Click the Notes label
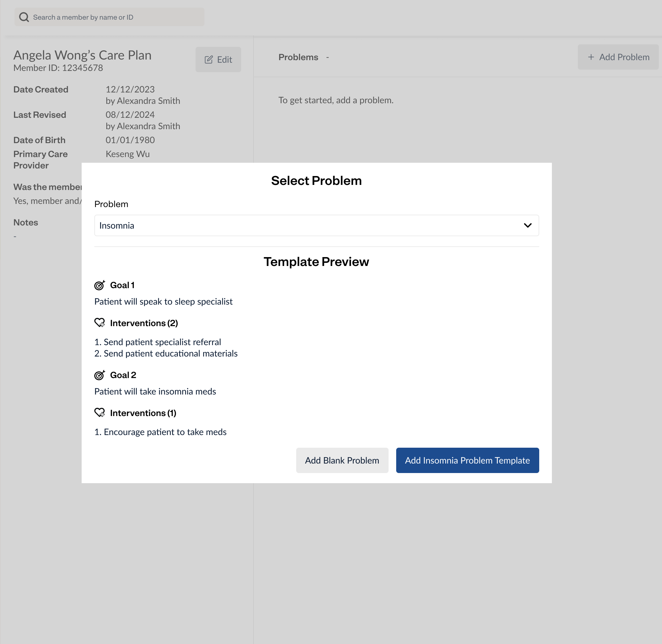 pyautogui.click(x=26, y=223)
